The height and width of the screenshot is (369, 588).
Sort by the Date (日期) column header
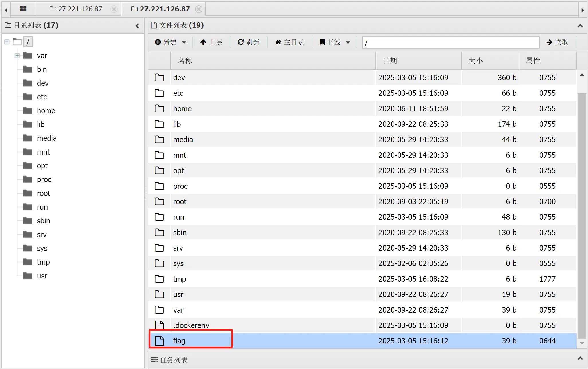coord(390,61)
